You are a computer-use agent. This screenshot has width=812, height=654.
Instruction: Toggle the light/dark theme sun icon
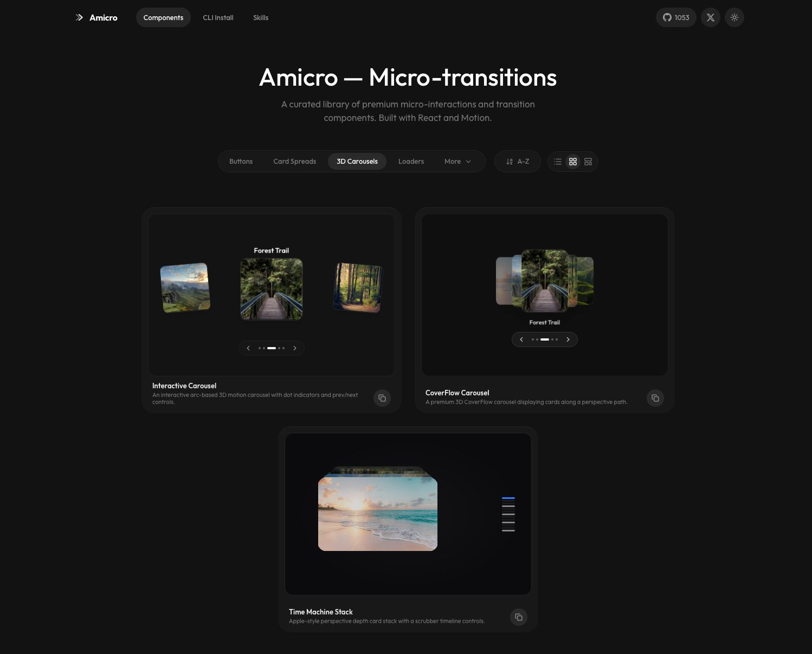pyautogui.click(x=734, y=17)
